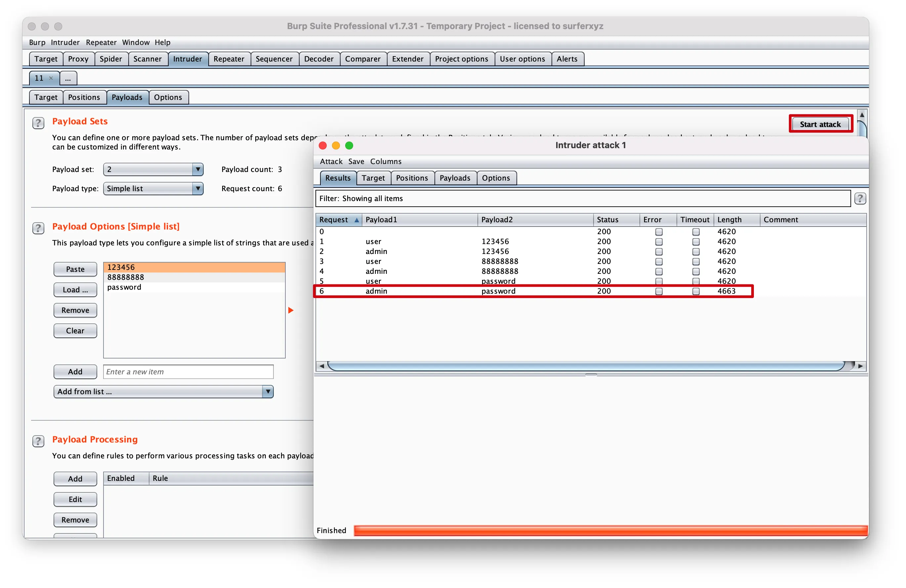Expand the Add from list dropdown
This screenshot has height=588, width=906.
(x=163, y=392)
